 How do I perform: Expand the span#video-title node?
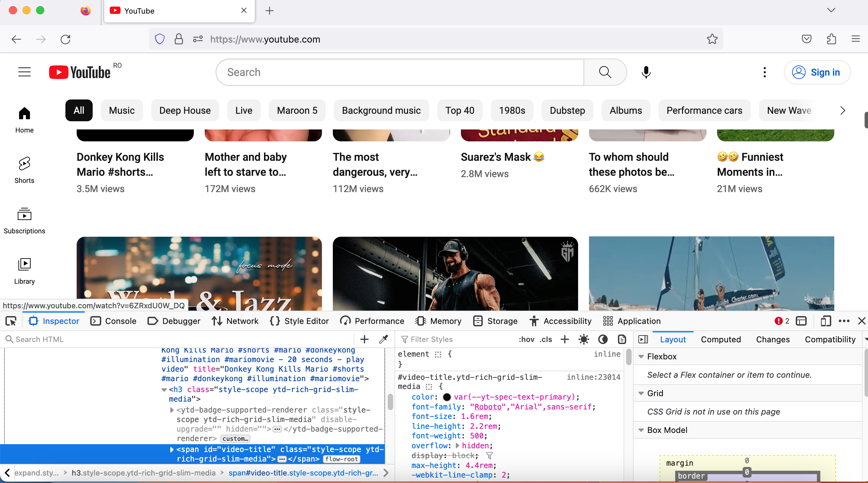tap(172, 450)
